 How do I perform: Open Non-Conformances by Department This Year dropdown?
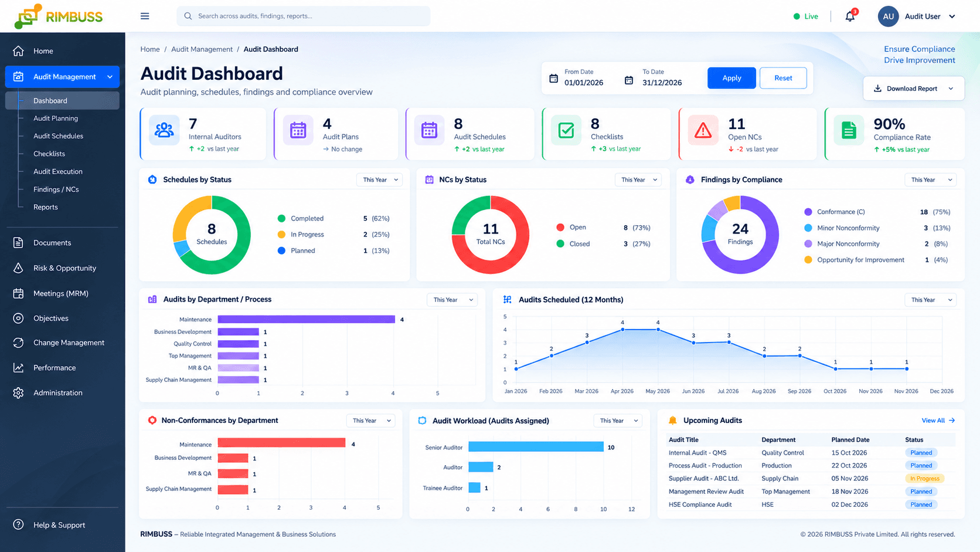coord(370,421)
